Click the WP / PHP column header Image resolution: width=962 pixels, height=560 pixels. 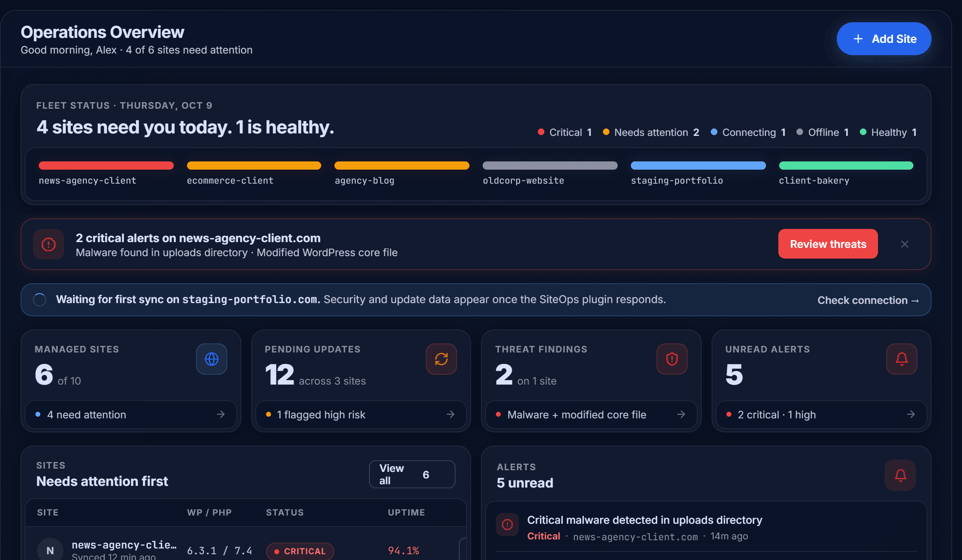(x=209, y=513)
